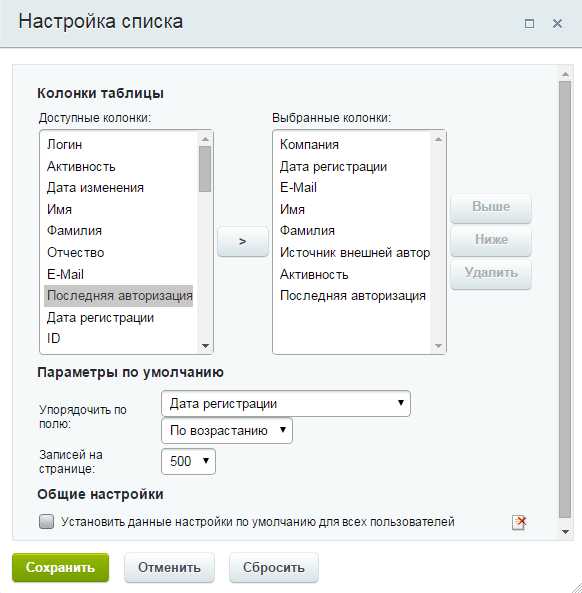Select E-Mail in selected columns list
The height and width of the screenshot is (593, 582).
click(354, 188)
